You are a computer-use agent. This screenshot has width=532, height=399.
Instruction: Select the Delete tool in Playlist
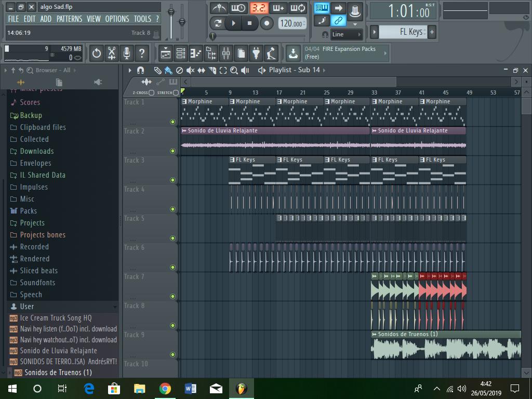(x=179, y=70)
